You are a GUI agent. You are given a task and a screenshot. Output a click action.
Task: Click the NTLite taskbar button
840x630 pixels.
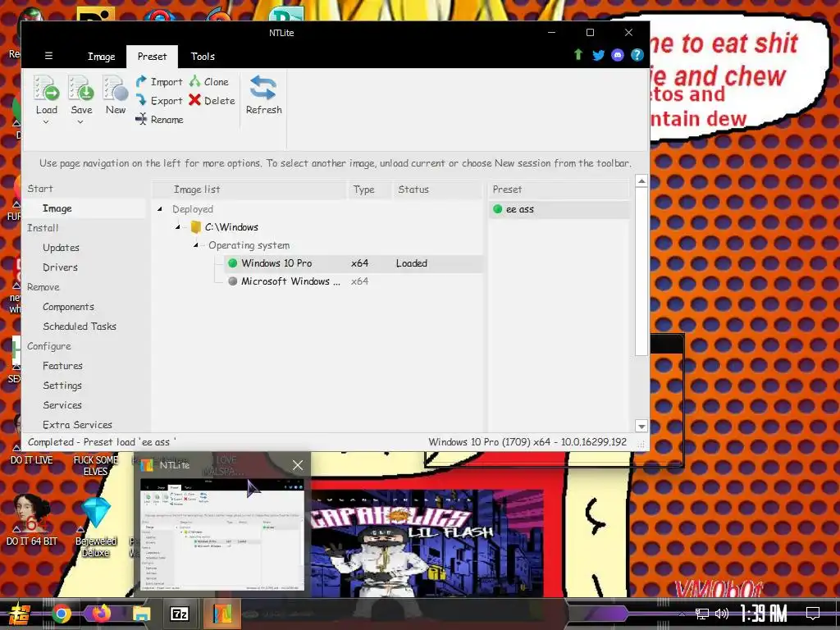click(x=221, y=614)
